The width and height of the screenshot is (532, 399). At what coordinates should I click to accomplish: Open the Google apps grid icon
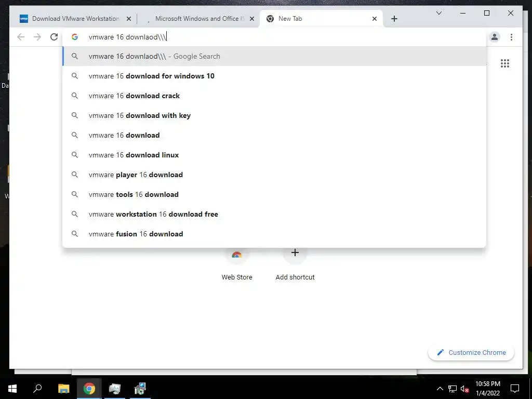click(505, 63)
